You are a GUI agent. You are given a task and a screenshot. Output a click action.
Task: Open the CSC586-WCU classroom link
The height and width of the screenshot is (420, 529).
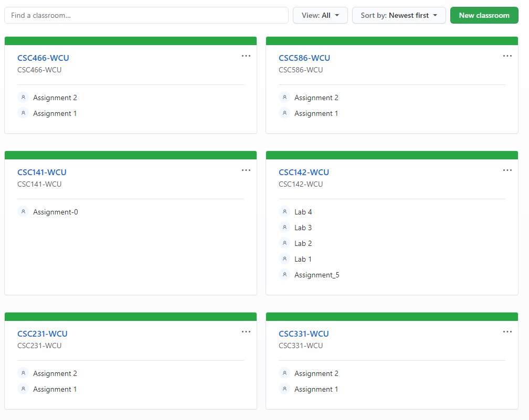[x=304, y=58]
